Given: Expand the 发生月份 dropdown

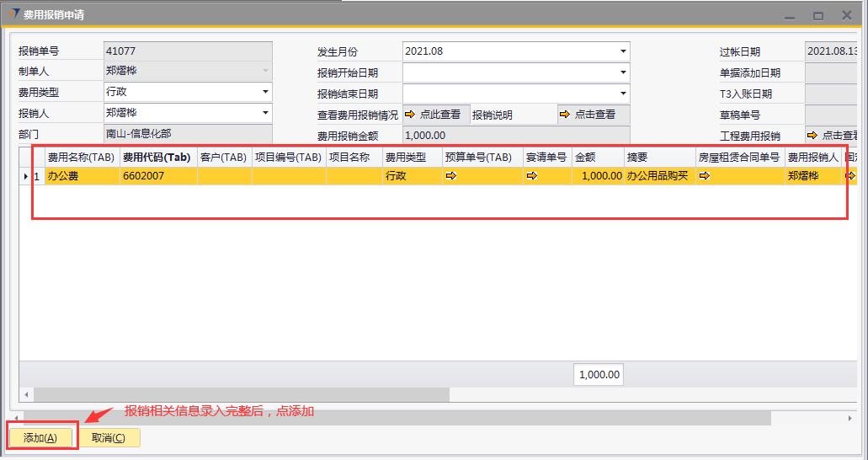Looking at the screenshot, I should tap(623, 51).
